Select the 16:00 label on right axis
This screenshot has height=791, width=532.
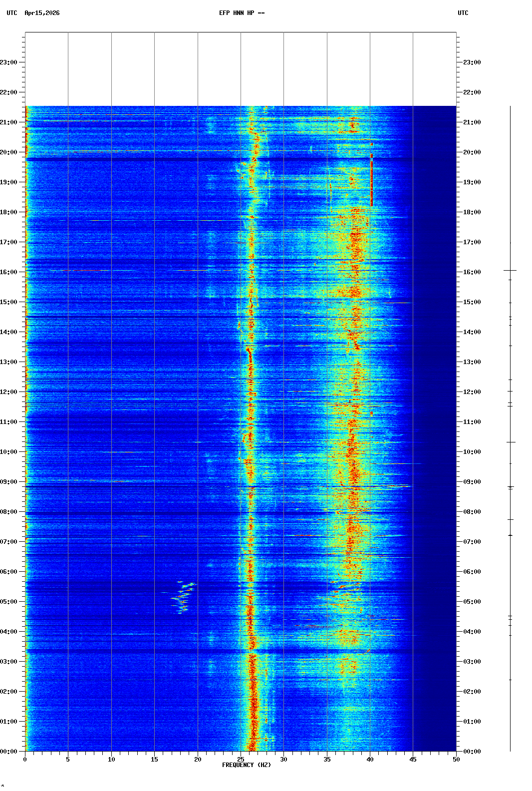point(472,272)
